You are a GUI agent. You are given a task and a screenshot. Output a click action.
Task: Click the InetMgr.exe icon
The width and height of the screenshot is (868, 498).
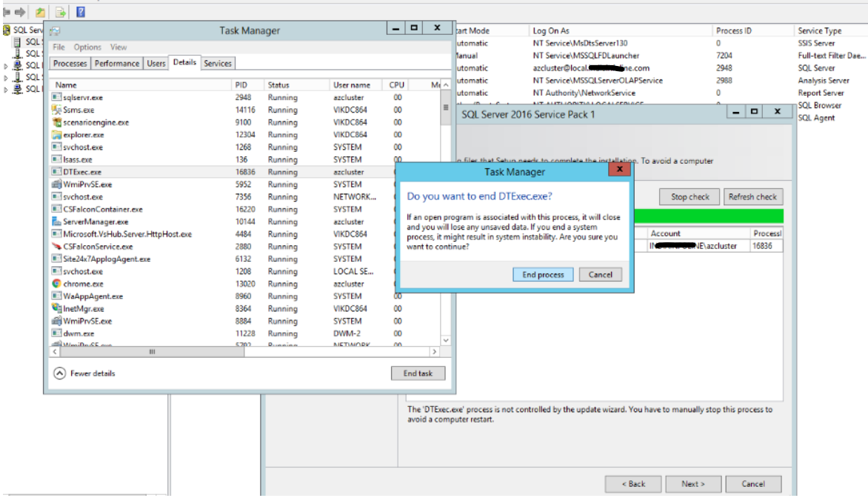pos(56,308)
